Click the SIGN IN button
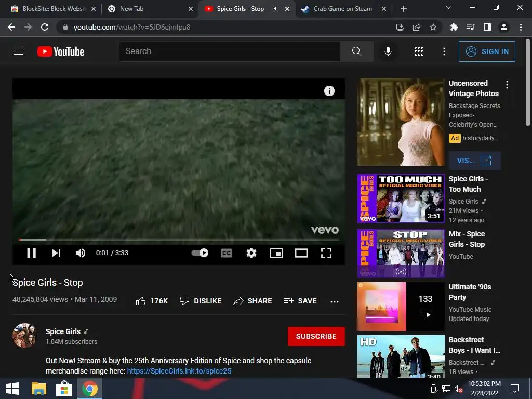Screen dimensions: 532x399 [x=487, y=51]
